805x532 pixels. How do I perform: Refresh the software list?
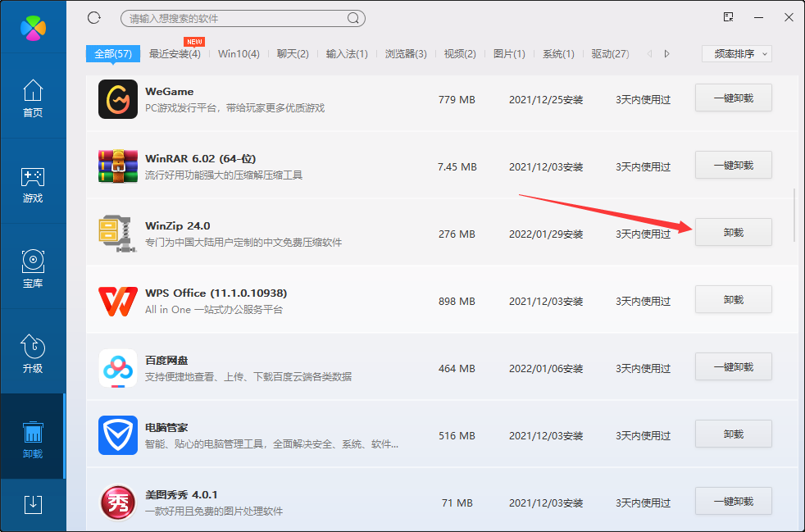pyautogui.click(x=94, y=18)
